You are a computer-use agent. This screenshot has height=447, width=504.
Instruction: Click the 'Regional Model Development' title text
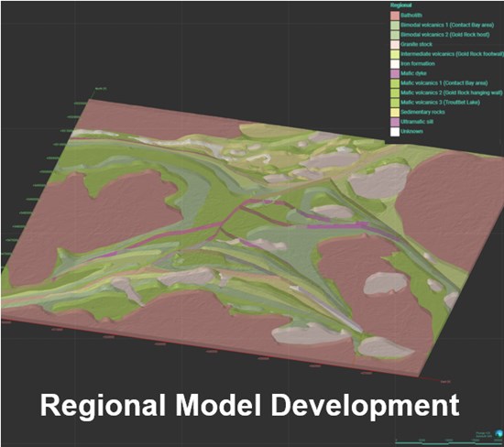pyautogui.click(x=250, y=406)
